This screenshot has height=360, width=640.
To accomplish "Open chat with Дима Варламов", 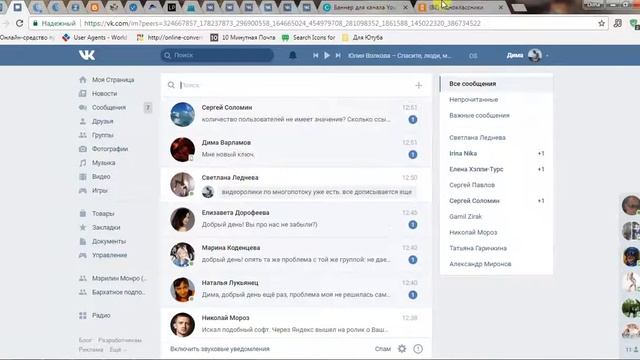I will (296, 149).
